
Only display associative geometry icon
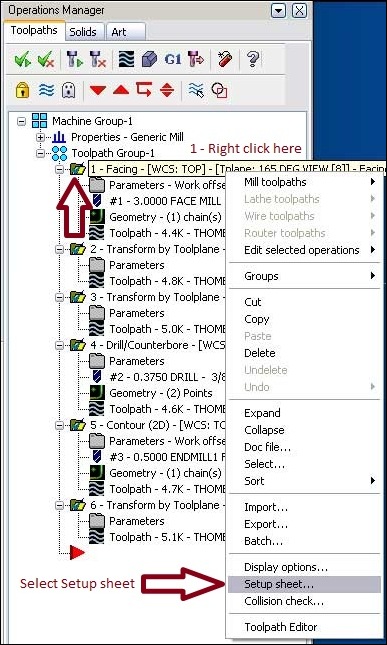(x=219, y=90)
